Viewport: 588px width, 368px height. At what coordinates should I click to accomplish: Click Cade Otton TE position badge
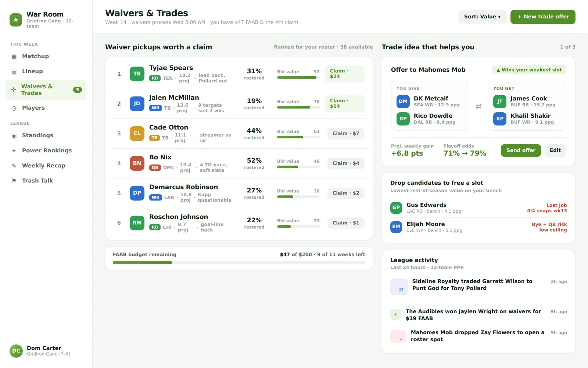[154, 138]
